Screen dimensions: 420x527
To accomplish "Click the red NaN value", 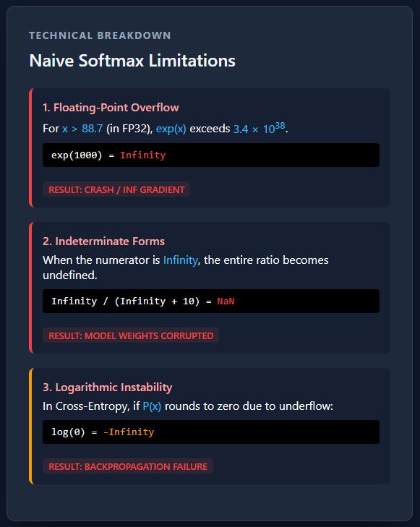I will (226, 301).
